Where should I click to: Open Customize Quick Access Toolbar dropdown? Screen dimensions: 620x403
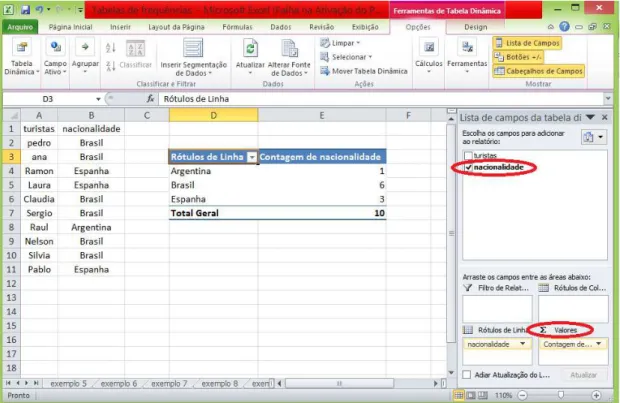click(80, 9)
